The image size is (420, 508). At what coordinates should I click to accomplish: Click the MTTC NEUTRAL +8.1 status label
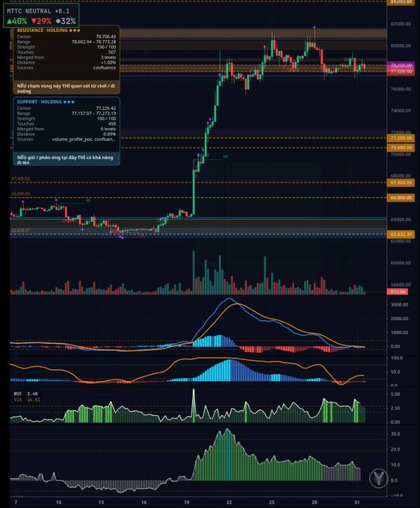click(38, 11)
